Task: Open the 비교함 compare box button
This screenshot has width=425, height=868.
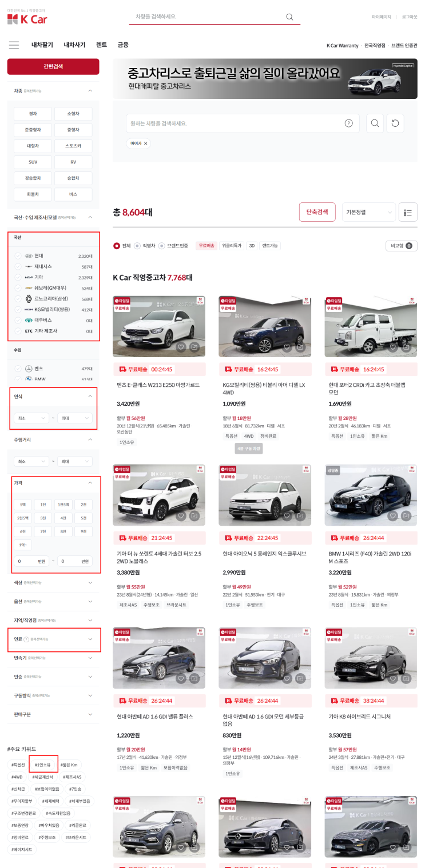Action: pos(401,246)
